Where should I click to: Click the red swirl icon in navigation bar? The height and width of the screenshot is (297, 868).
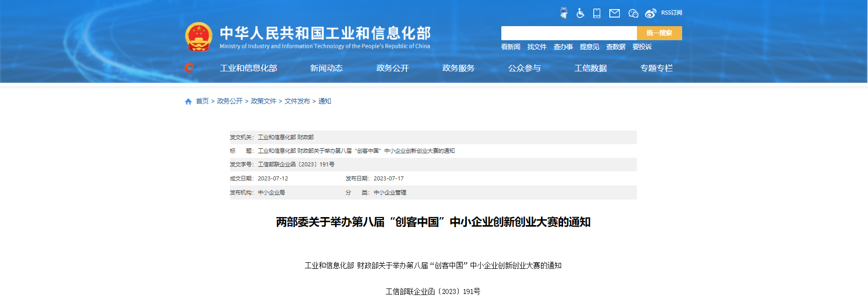(x=189, y=68)
